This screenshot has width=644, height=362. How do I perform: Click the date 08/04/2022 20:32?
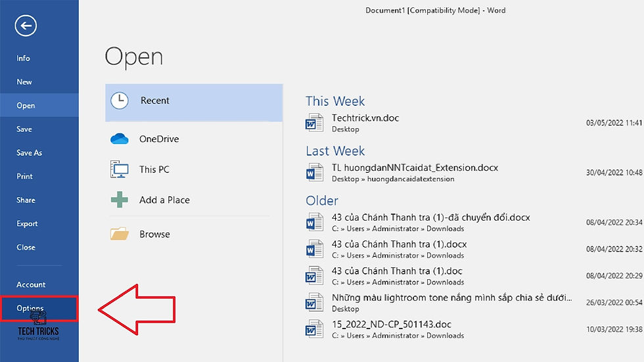pyautogui.click(x=614, y=249)
